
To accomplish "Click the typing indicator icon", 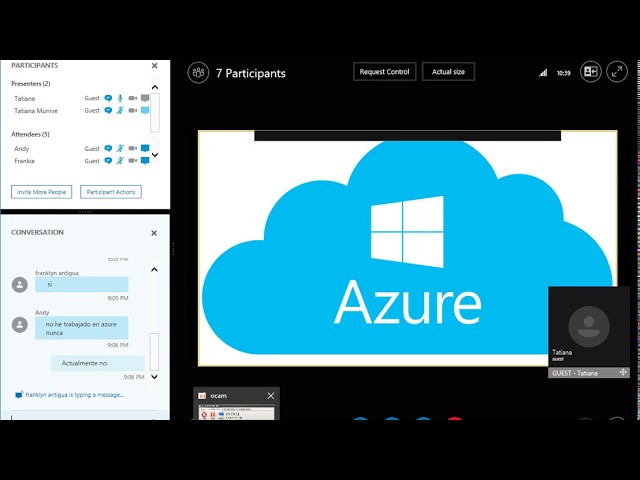I will point(19,395).
